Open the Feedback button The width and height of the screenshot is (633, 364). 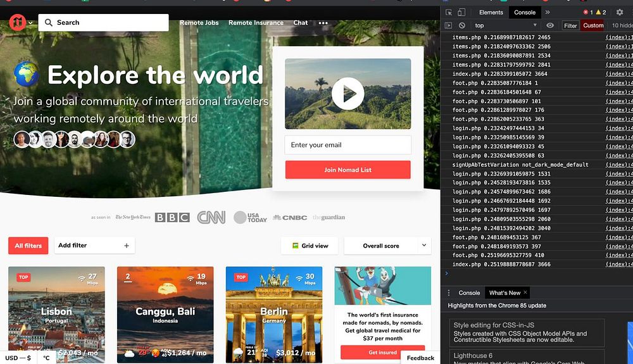(420, 358)
